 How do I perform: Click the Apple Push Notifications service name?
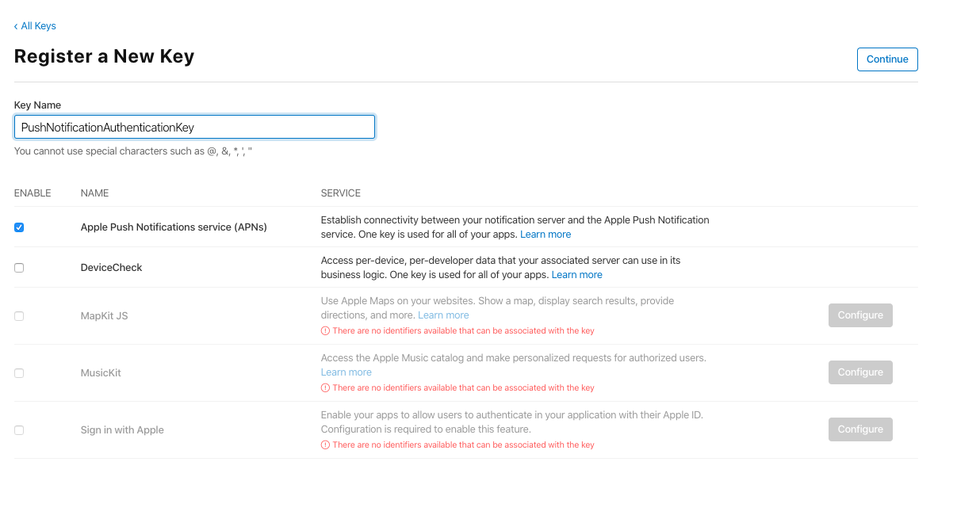click(174, 227)
